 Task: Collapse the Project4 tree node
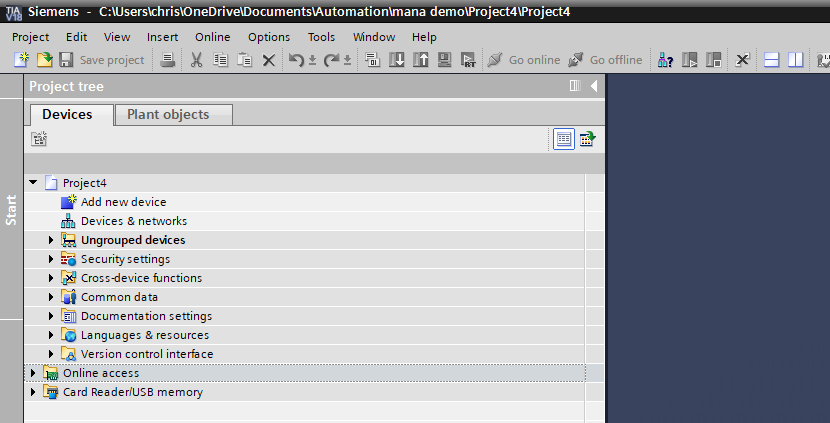33,183
